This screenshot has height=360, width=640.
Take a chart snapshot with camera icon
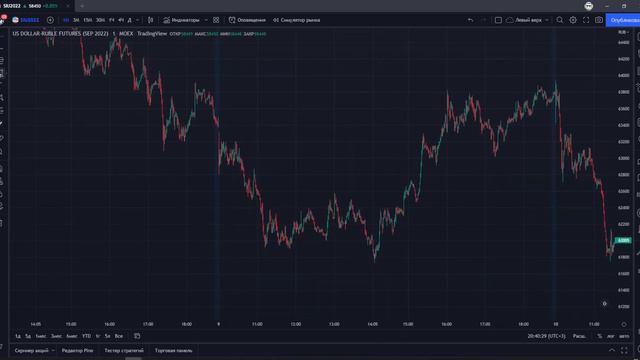599,20
